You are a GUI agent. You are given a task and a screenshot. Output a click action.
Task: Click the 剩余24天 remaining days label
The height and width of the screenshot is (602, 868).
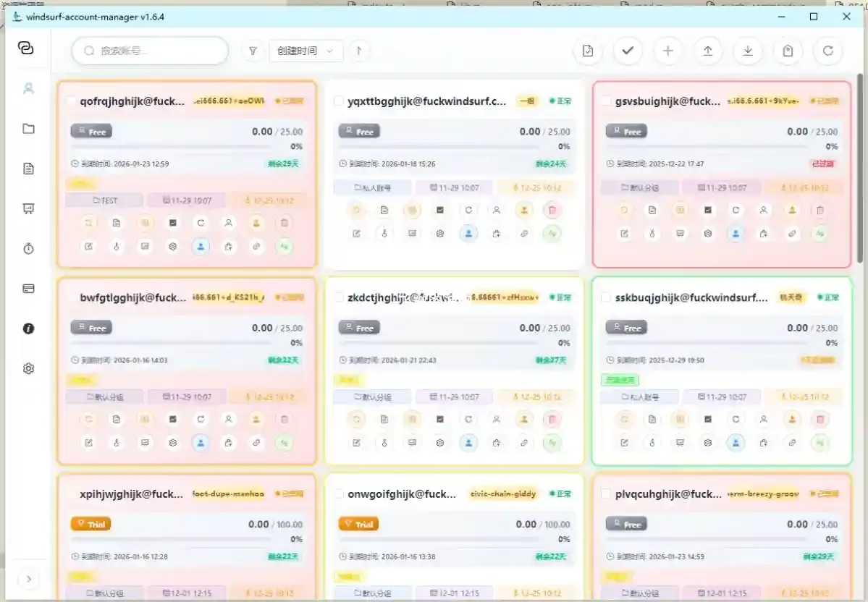(x=551, y=164)
